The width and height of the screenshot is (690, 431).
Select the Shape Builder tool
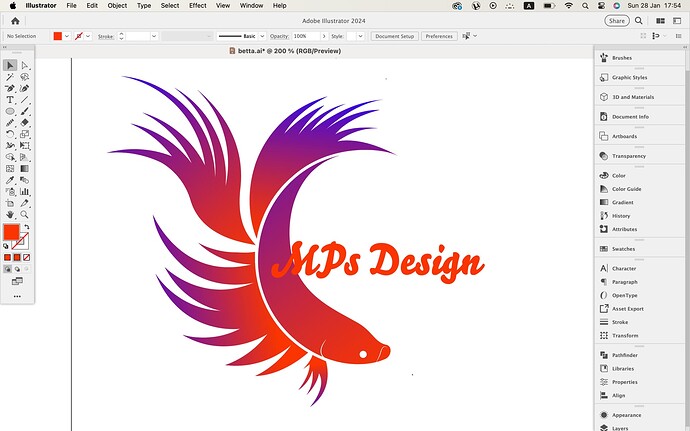pos(10,157)
